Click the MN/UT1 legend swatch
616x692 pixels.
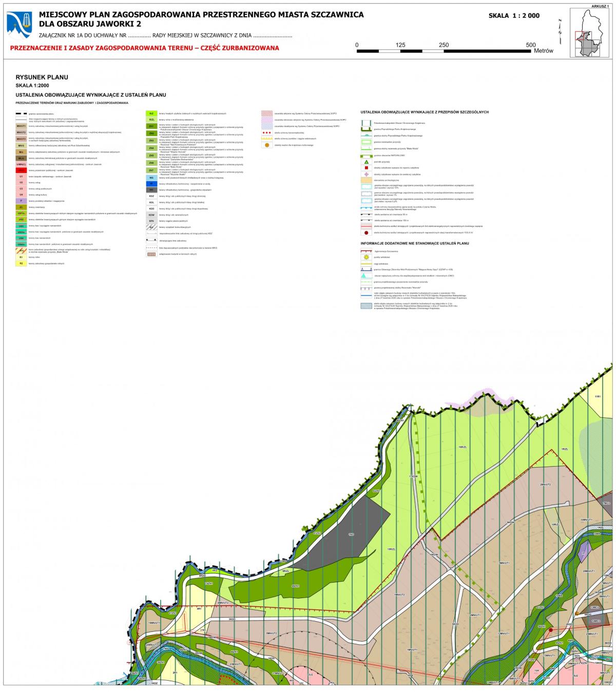[x=21, y=126]
